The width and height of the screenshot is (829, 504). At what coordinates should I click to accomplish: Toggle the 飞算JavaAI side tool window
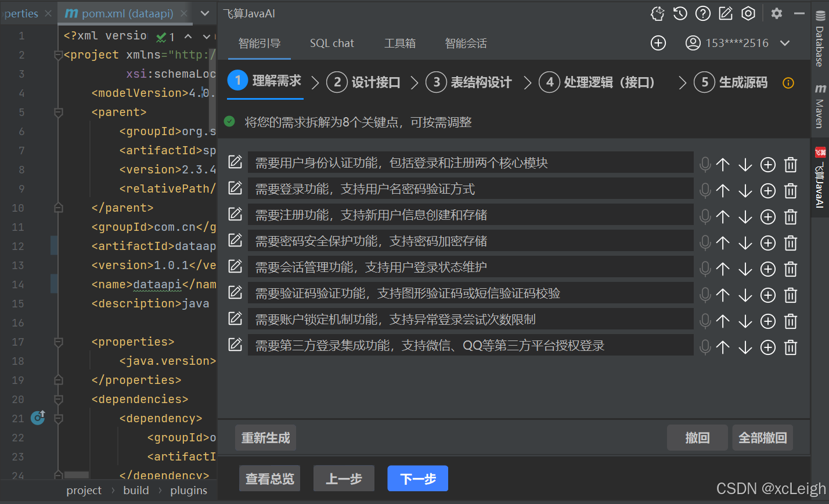(820, 177)
